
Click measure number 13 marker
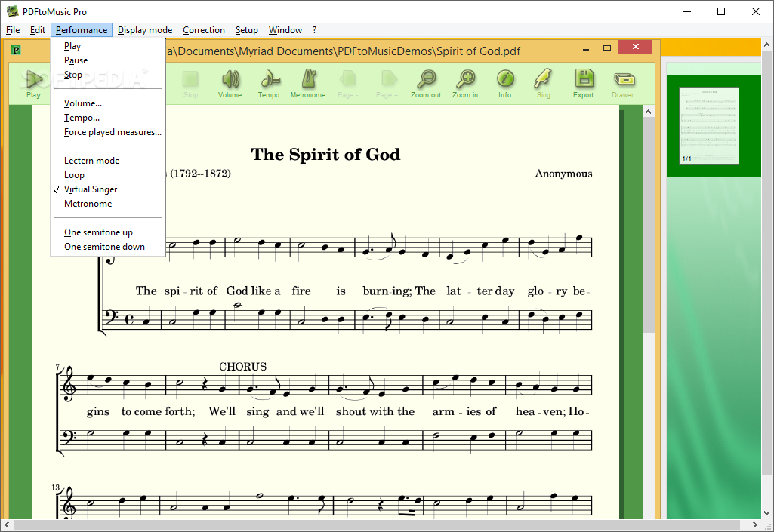click(55, 487)
